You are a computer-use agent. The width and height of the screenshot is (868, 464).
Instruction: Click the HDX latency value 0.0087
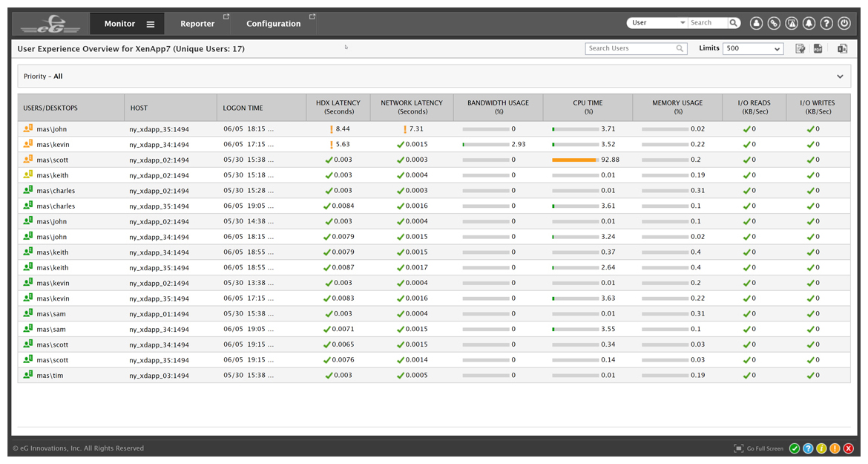(x=343, y=267)
